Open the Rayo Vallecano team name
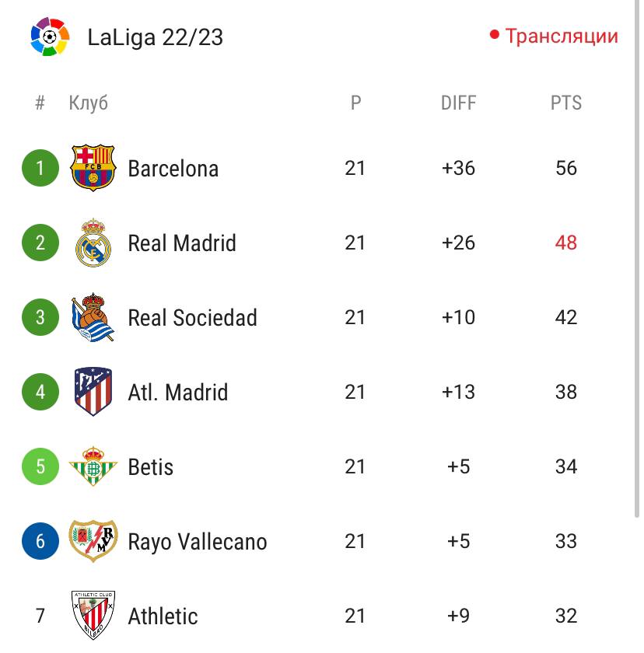Image resolution: width=644 pixels, height=653 pixels. tap(197, 542)
